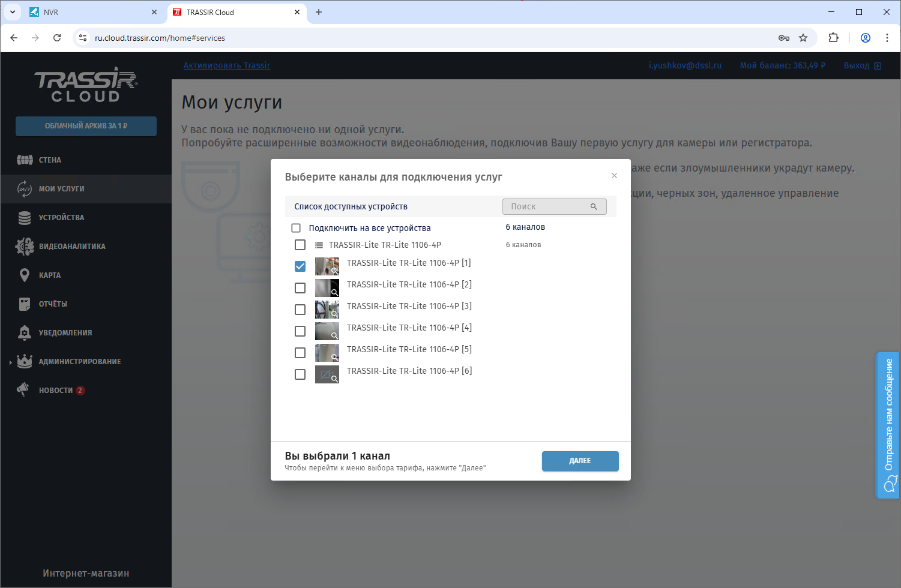Click the device list icon beside TR-Lite 1106-4P
The height and width of the screenshot is (588, 901).
[319, 245]
